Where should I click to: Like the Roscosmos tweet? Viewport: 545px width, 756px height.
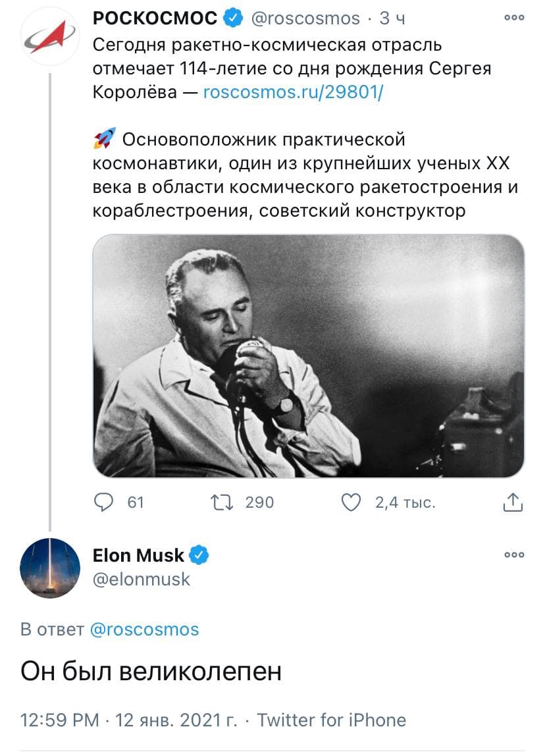353,502
